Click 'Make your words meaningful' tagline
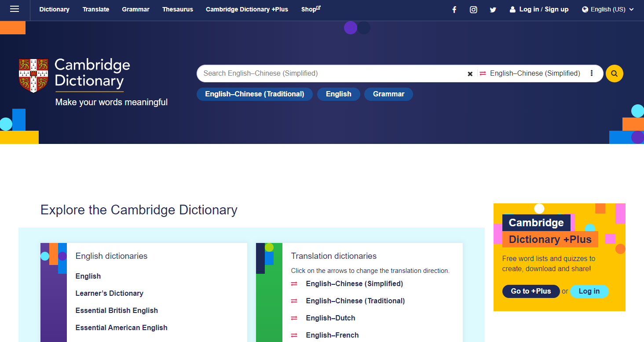This screenshot has width=644, height=342. click(111, 103)
